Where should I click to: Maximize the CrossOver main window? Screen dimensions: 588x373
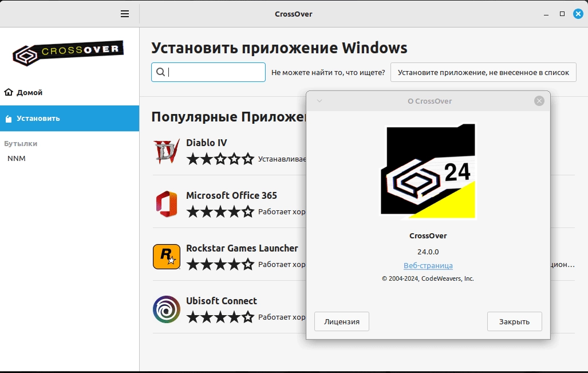point(562,14)
